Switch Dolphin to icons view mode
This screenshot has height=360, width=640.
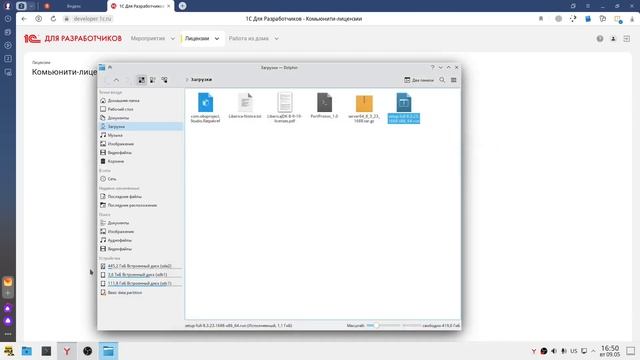141,80
